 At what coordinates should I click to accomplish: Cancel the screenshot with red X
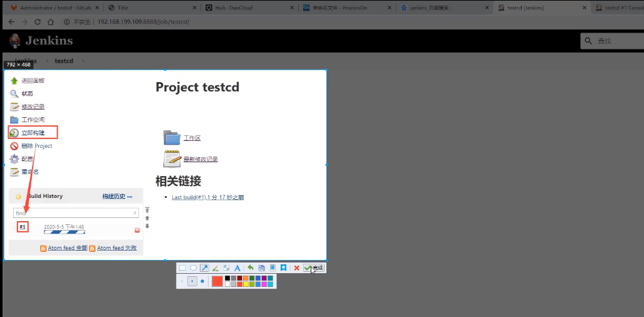pos(296,268)
